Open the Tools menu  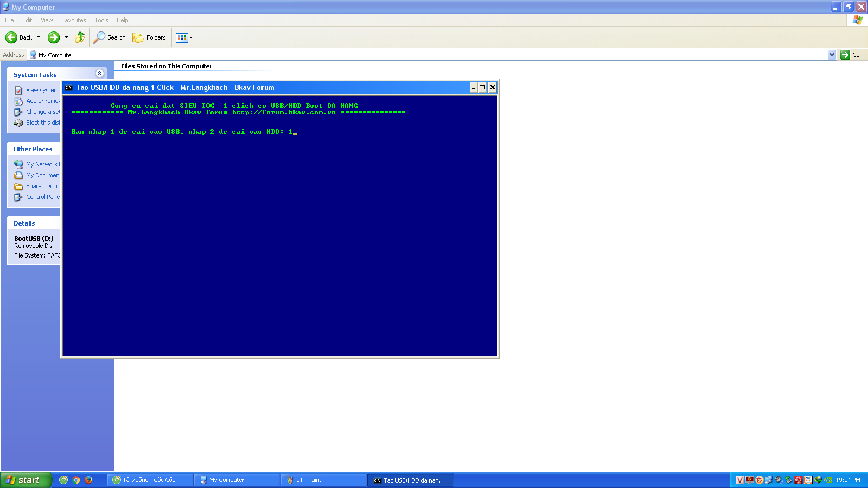[x=101, y=20]
